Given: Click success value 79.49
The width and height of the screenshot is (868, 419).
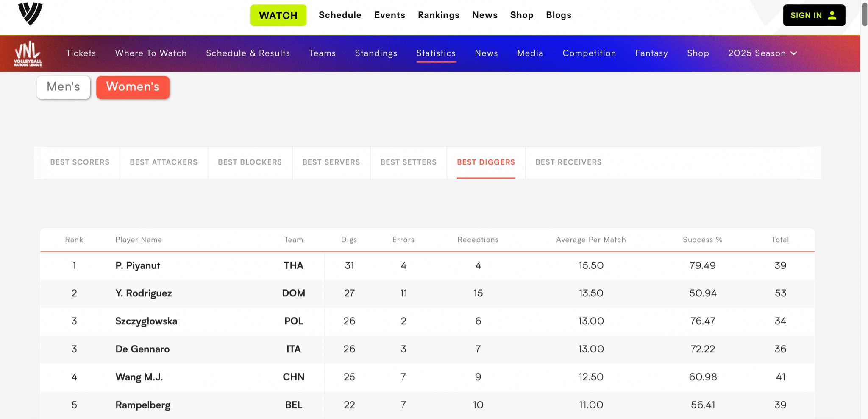Looking at the screenshot, I should pos(702,265).
